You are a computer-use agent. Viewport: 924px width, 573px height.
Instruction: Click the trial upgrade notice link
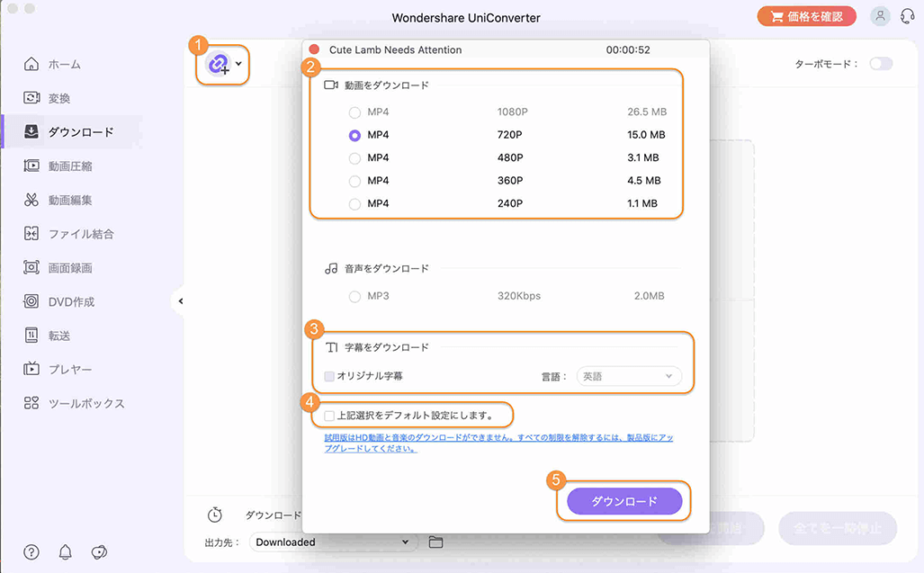498,443
